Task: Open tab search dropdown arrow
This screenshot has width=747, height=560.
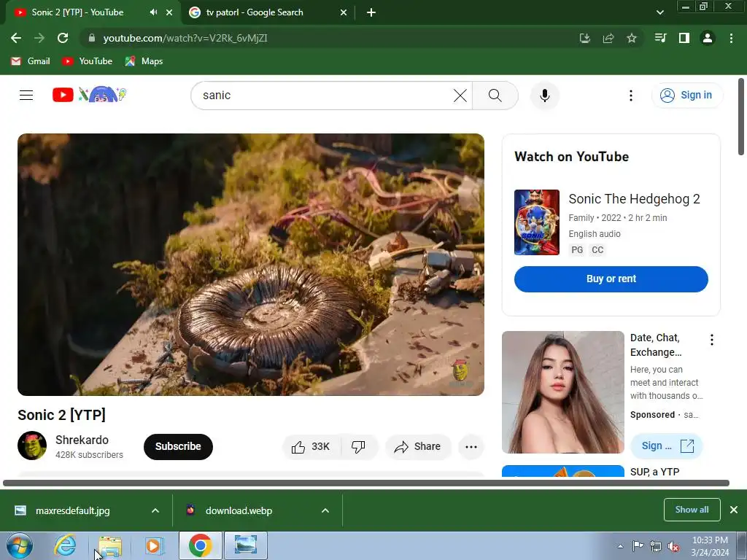Action: point(659,12)
